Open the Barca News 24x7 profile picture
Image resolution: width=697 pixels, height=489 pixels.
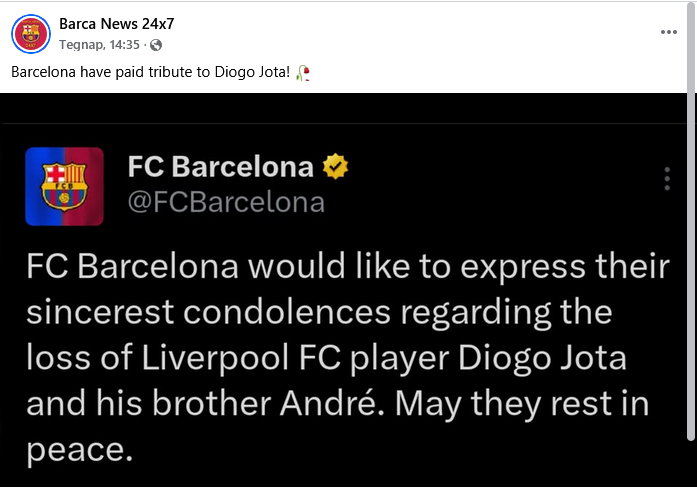point(31,34)
